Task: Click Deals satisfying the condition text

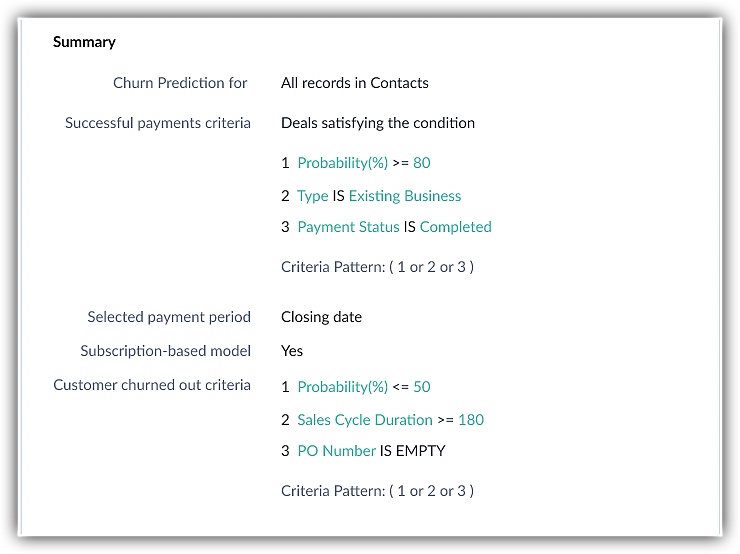Action: (378, 123)
